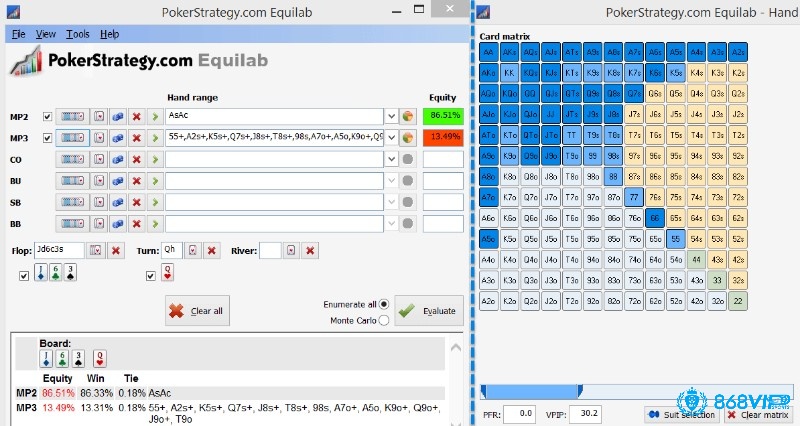Open the View menu
The image size is (800, 426).
point(45,34)
